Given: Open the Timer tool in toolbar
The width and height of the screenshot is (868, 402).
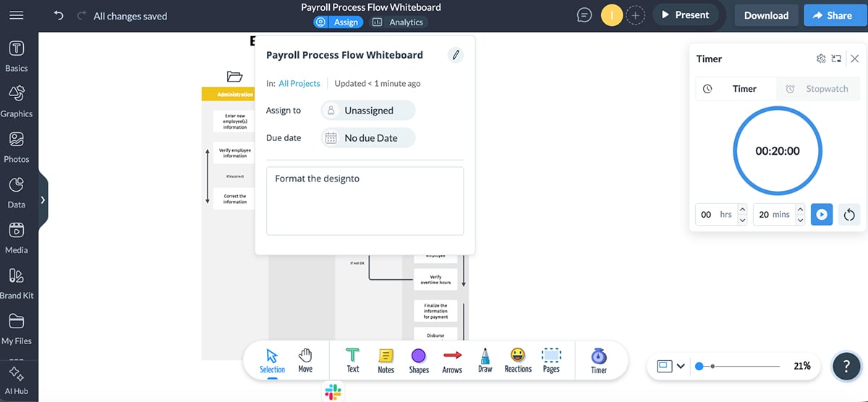Looking at the screenshot, I should tap(599, 360).
